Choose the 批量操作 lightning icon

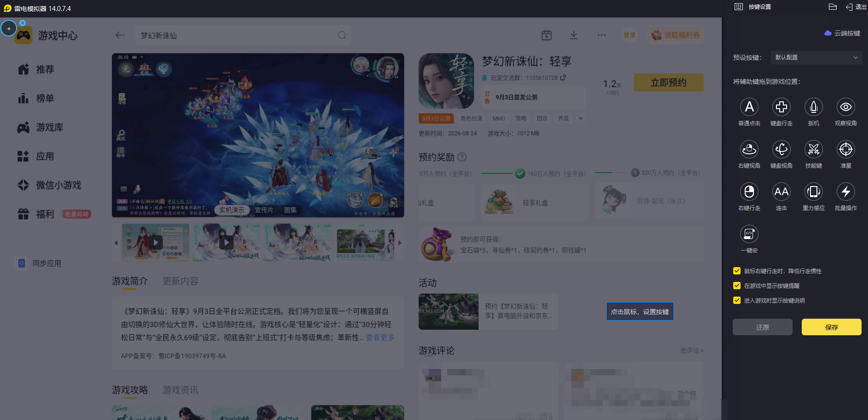846,192
